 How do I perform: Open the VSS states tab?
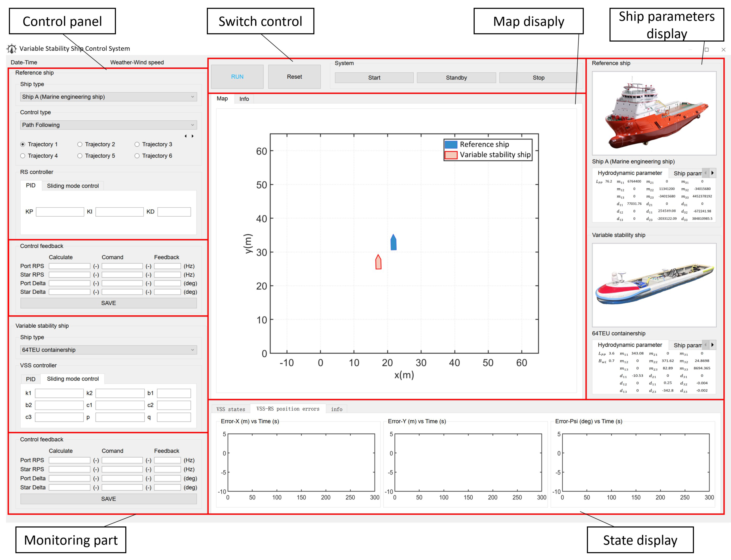[x=230, y=409]
